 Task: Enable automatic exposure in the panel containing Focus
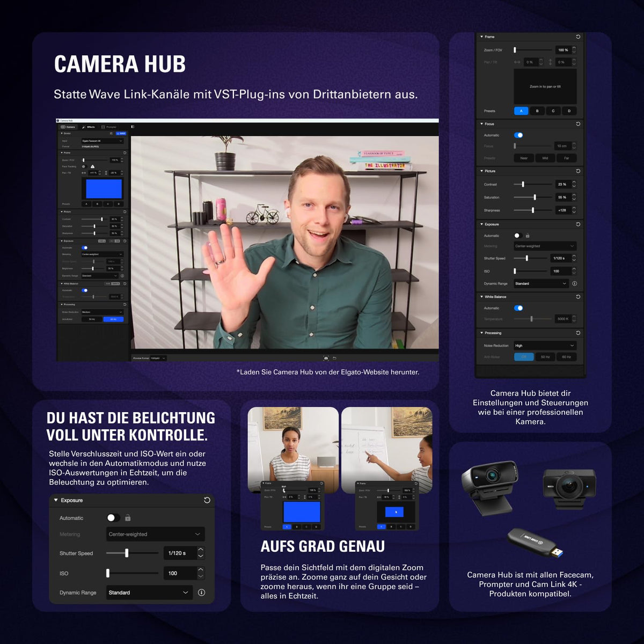pos(518,236)
